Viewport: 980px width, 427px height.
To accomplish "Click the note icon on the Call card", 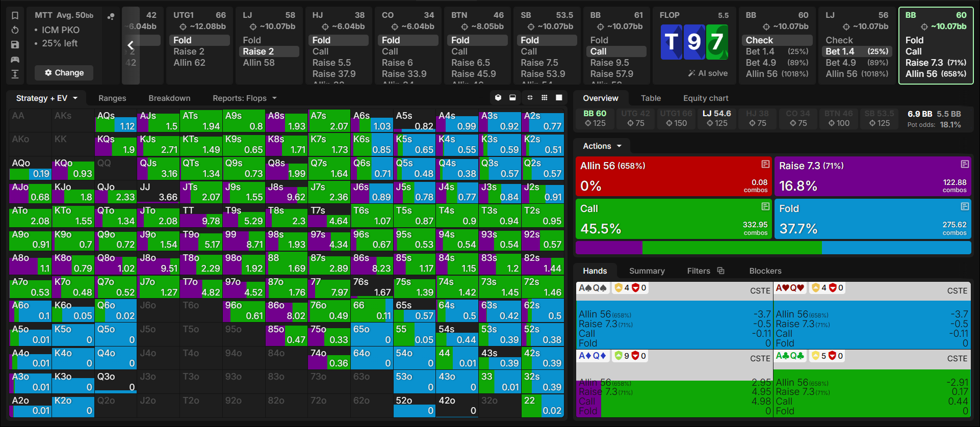I will [x=765, y=206].
